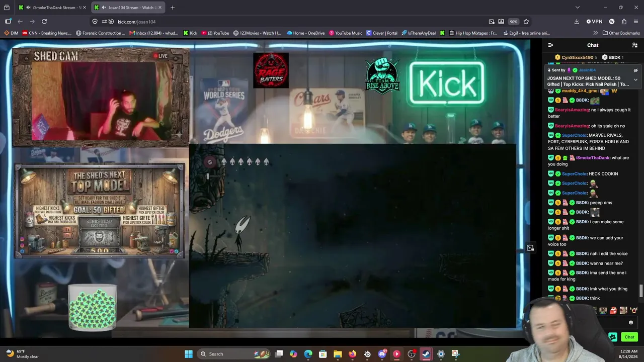The height and width of the screenshot is (362, 644).
Task: Open Forensic Construction bookmark
Action: (101, 33)
